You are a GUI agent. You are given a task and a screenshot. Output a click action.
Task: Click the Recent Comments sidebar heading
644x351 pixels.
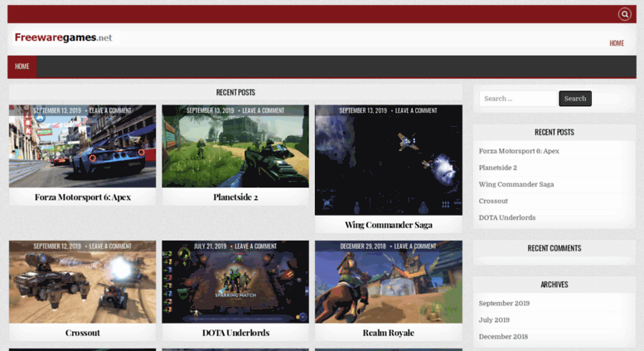point(554,248)
